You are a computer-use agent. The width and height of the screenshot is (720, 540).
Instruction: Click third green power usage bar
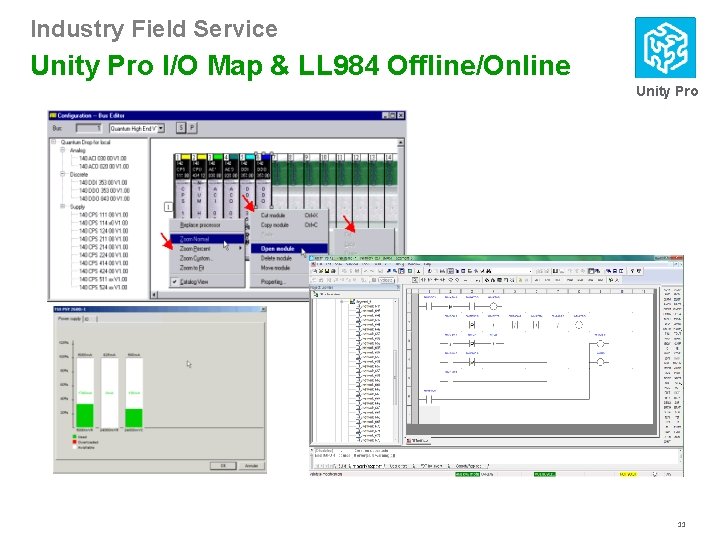[x=134, y=418]
